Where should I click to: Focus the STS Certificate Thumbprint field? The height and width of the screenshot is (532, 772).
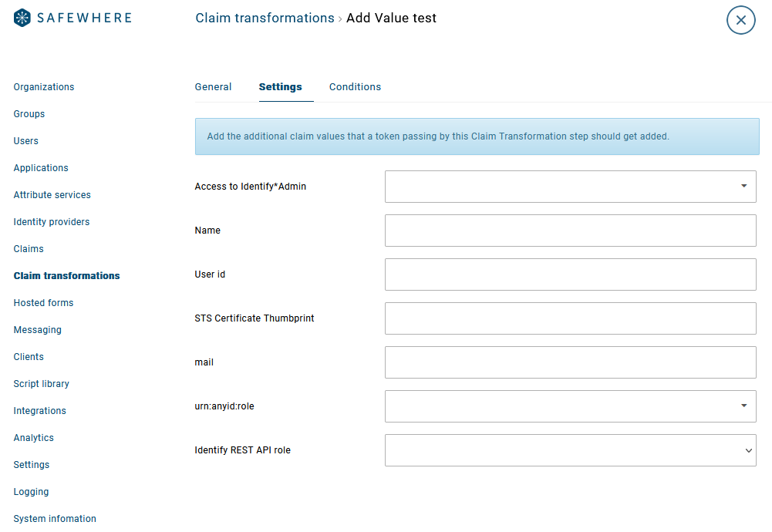pyautogui.click(x=570, y=318)
